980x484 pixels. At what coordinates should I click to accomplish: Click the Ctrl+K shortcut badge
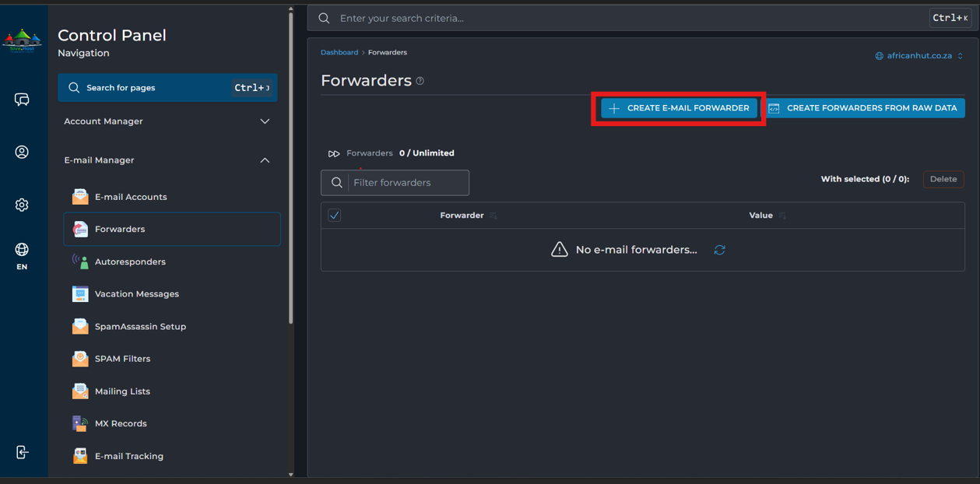(950, 18)
